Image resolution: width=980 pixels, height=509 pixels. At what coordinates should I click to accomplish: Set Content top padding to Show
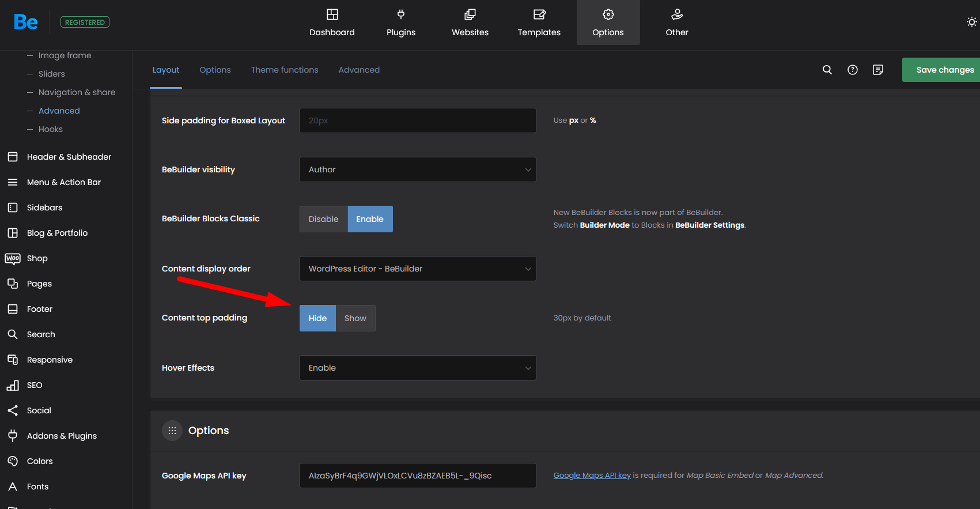point(355,318)
